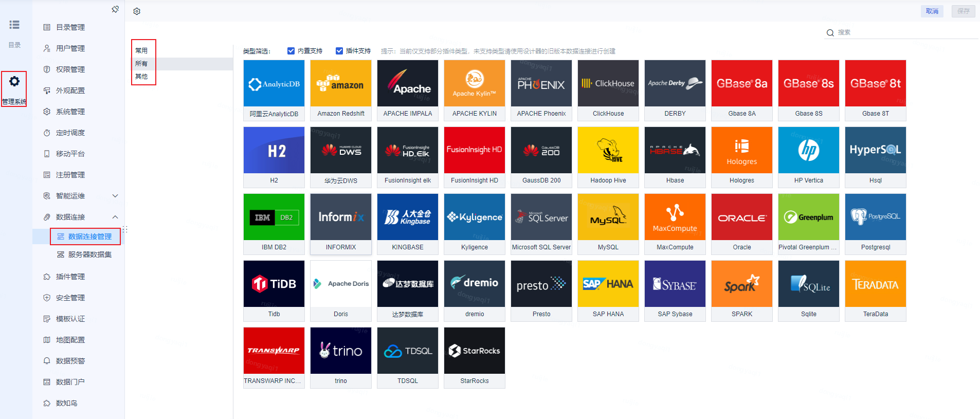
Task: Select the TRANSWARP INCEPTOR tile
Action: (x=274, y=358)
